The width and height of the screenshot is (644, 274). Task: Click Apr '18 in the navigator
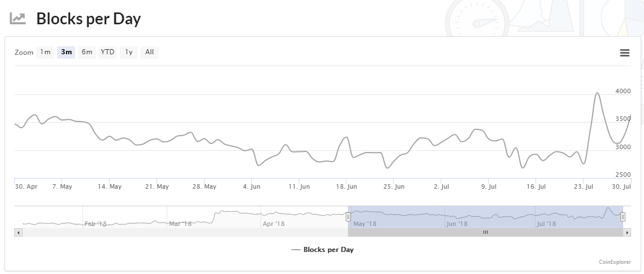[x=274, y=224]
